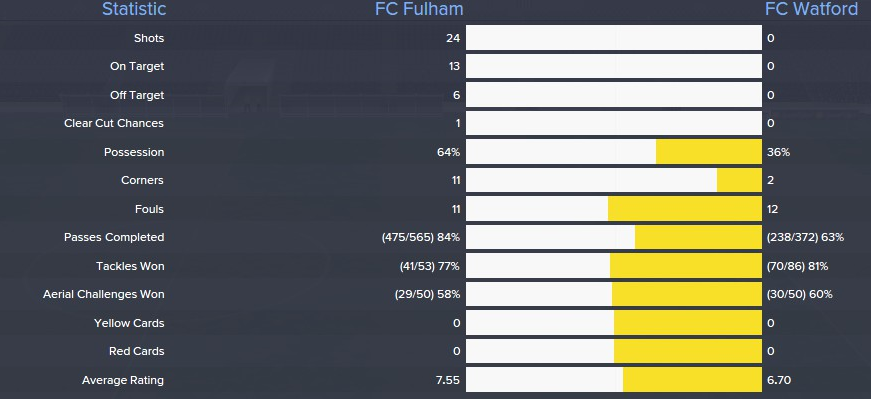Select the On Target row label

point(137,66)
